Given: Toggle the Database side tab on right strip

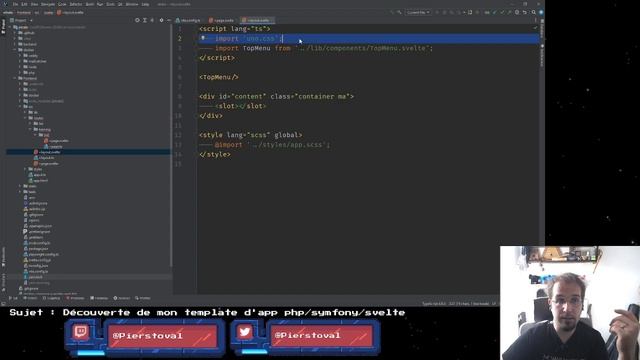Looking at the screenshot, I should [542, 29].
